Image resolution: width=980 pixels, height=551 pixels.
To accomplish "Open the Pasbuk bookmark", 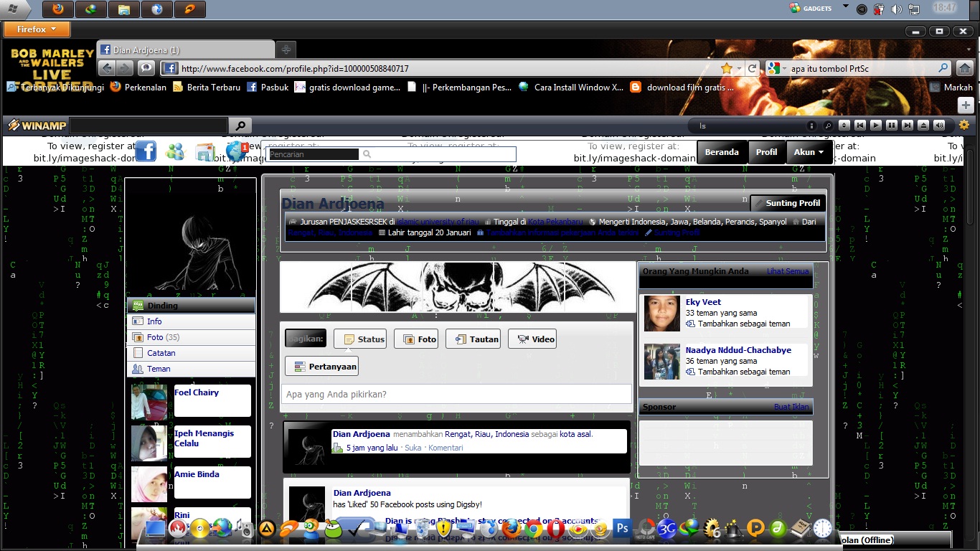I will (268, 88).
